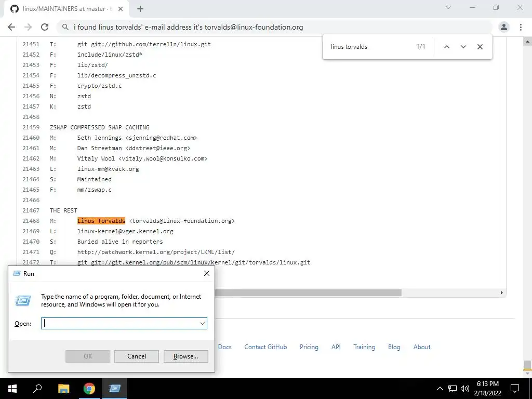Close the Run dialog with X

pyautogui.click(x=207, y=273)
